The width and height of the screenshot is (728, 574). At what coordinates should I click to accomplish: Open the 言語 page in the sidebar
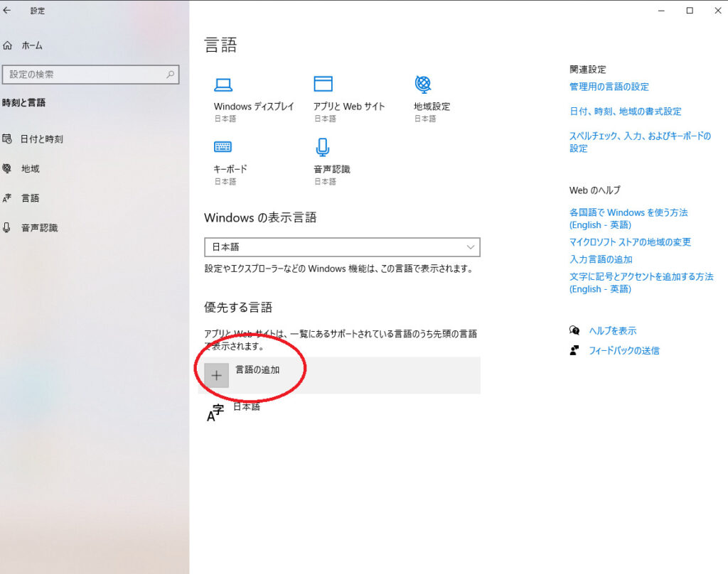coord(31,198)
